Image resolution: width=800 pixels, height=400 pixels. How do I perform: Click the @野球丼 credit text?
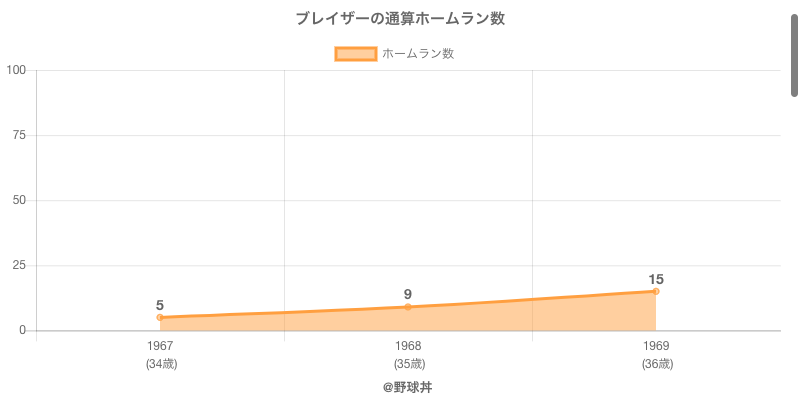pyautogui.click(x=407, y=386)
